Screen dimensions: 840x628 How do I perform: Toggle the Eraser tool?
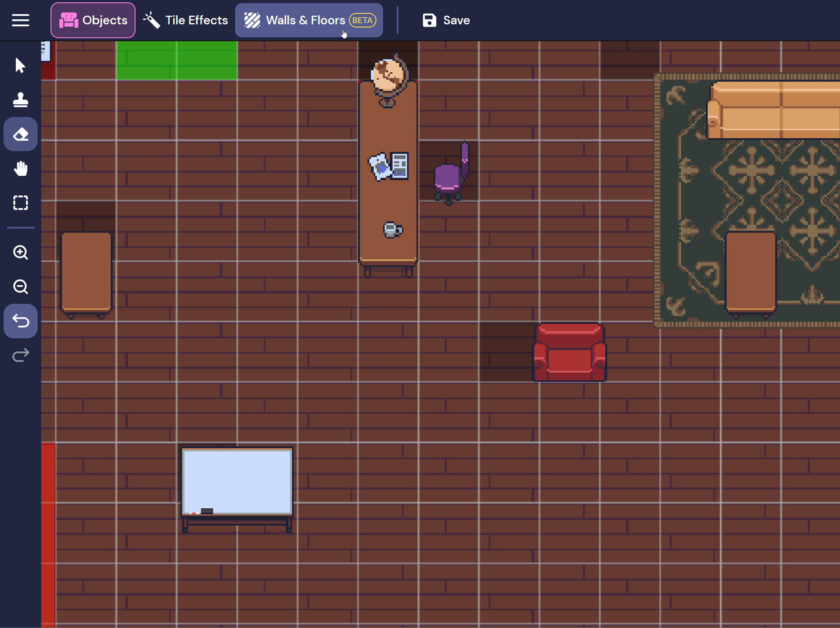pyautogui.click(x=20, y=134)
